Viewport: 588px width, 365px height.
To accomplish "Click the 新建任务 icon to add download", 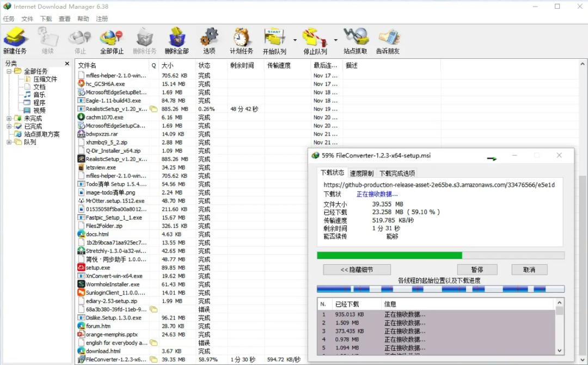I will (16, 38).
